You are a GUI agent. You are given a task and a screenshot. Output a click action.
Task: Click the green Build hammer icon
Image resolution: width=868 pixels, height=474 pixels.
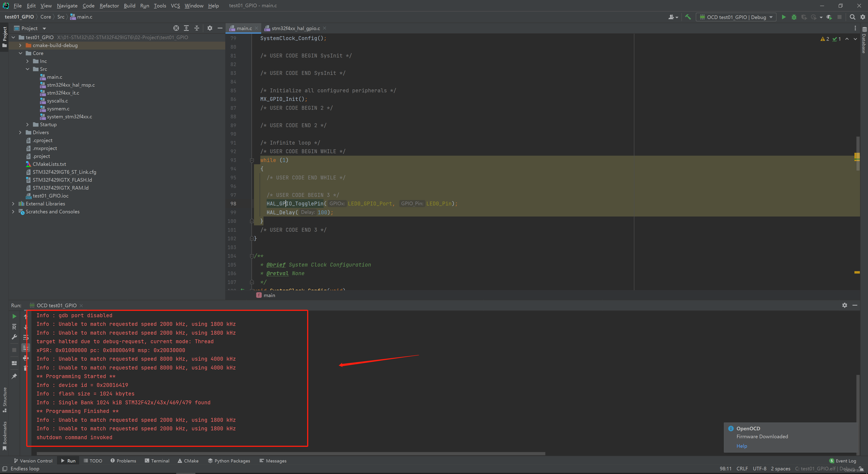tap(688, 17)
